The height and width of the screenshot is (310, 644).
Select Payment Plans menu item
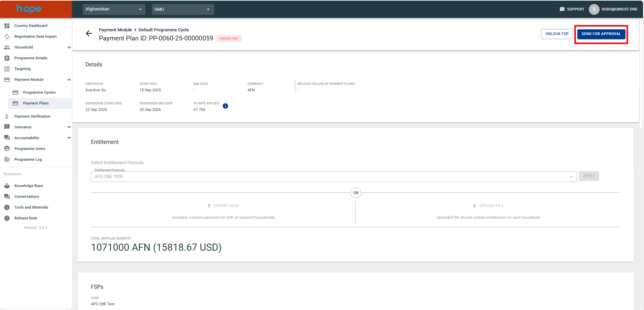(36, 103)
